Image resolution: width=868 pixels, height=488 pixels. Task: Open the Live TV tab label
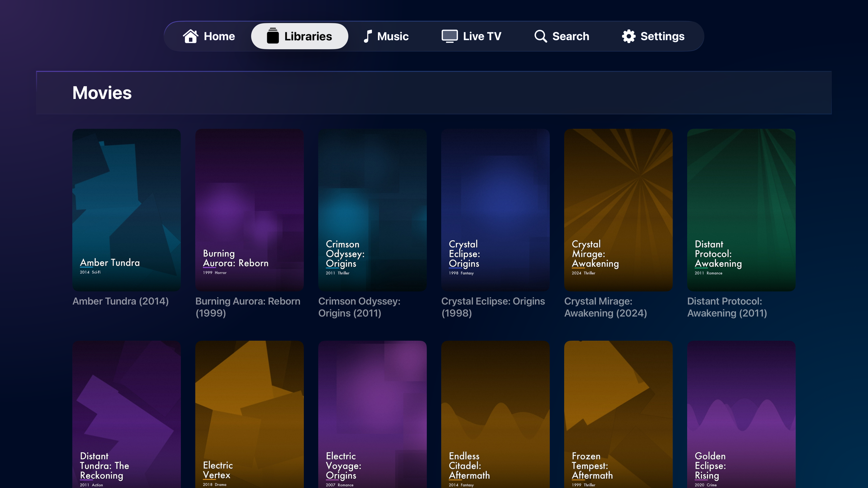coord(482,36)
